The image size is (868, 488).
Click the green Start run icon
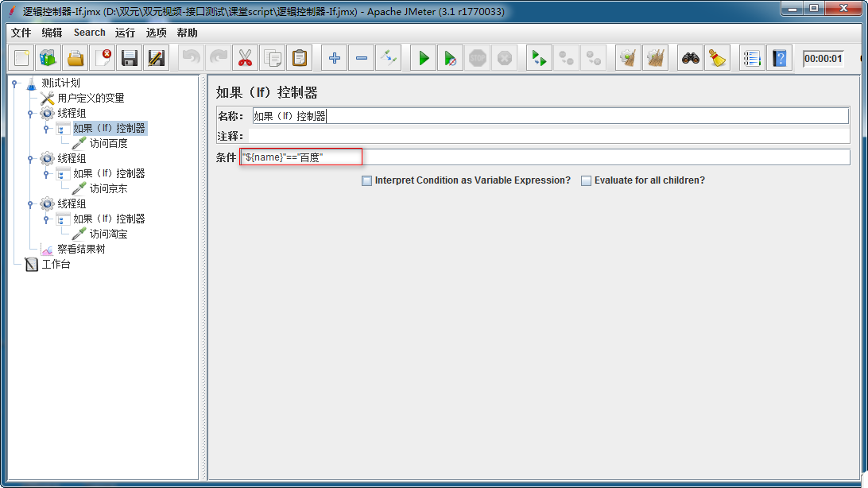[x=424, y=58]
